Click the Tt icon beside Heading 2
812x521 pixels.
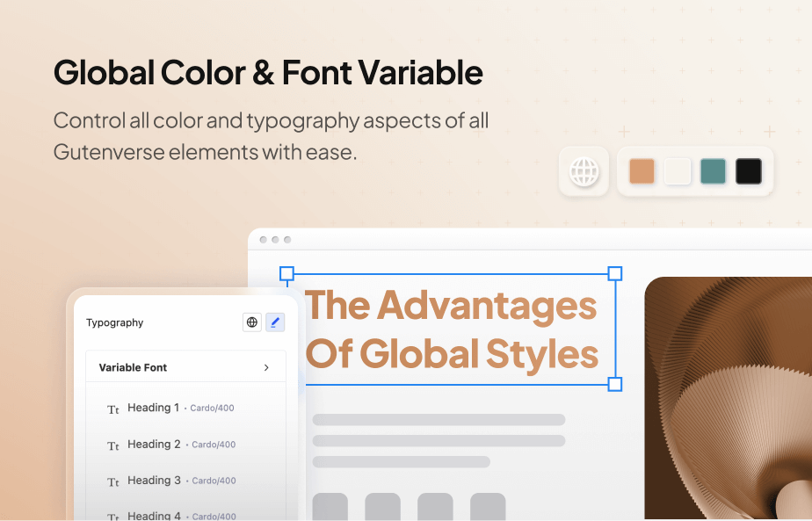click(112, 445)
